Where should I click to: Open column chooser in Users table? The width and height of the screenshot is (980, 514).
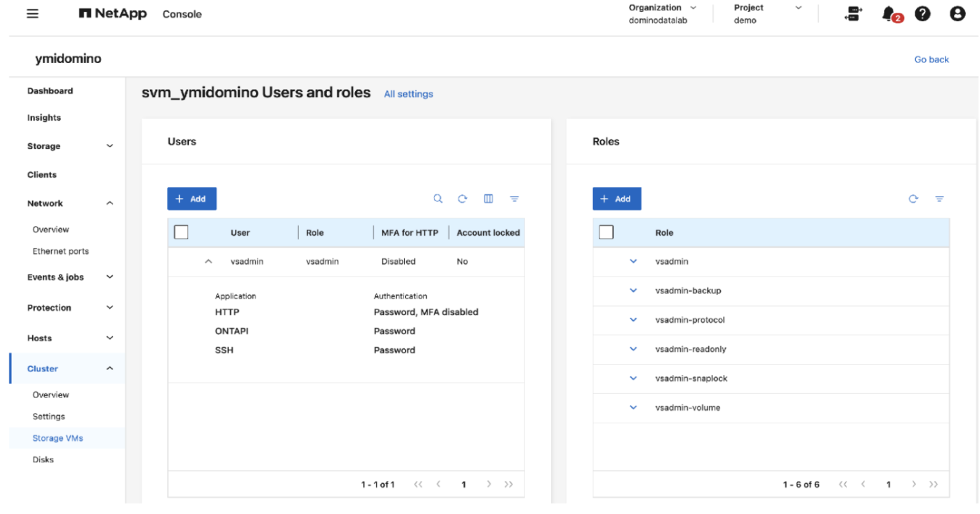point(488,199)
